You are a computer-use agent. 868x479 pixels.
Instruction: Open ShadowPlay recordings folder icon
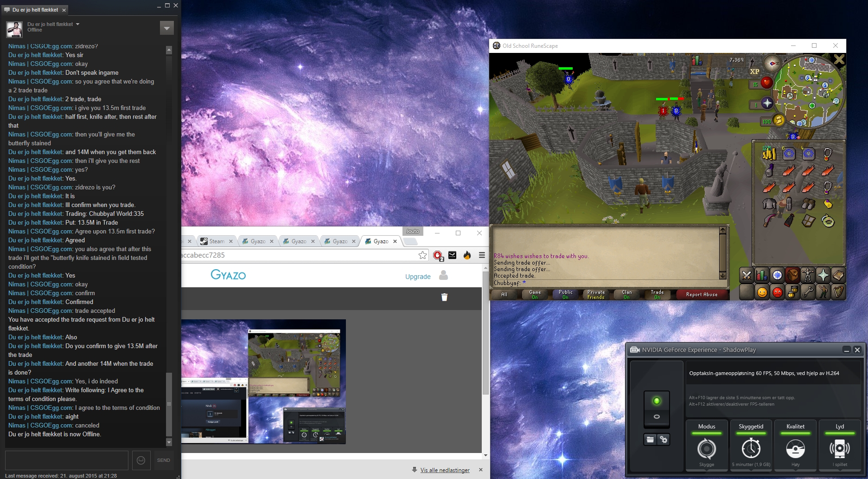pos(650,439)
